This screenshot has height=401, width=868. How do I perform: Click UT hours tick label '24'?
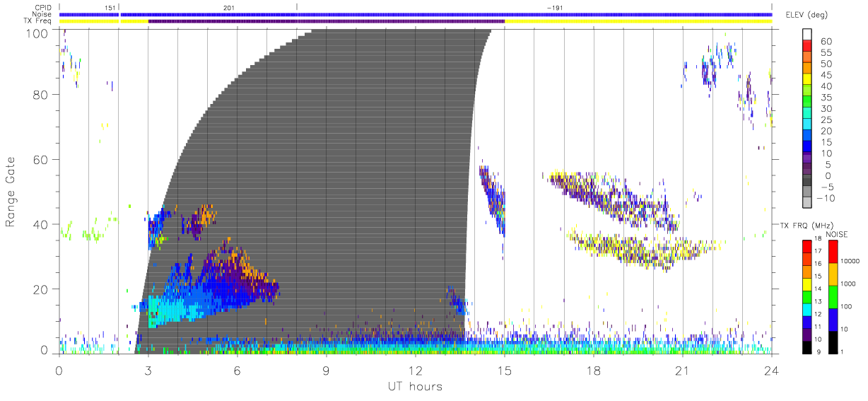click(x=772, y=371)
